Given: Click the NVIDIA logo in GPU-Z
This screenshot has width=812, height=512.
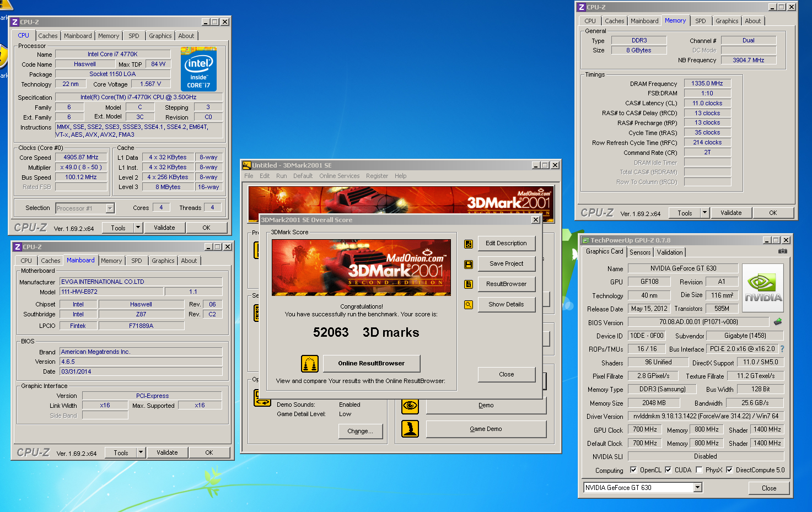Looking at the screenshot, I should tap(763, 288).
